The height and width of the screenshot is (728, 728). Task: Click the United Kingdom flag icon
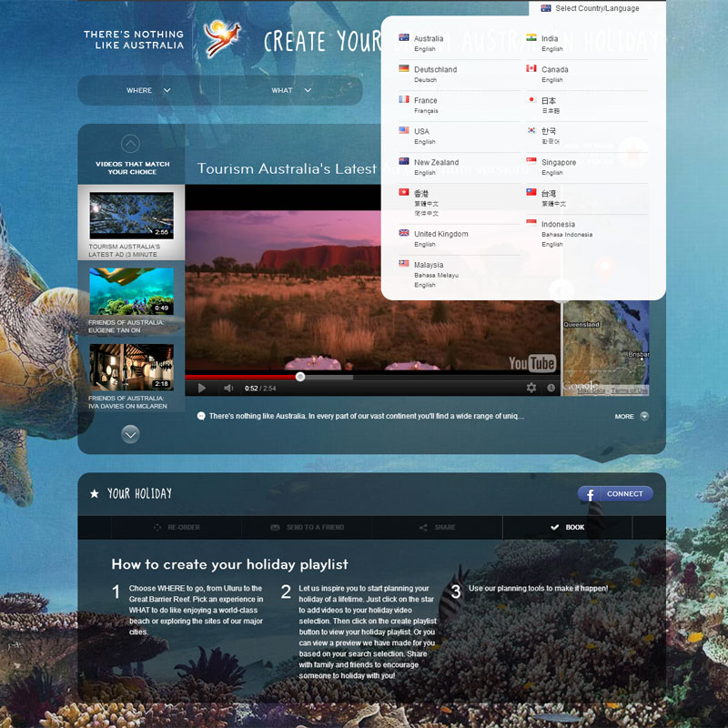click(404, 233)
